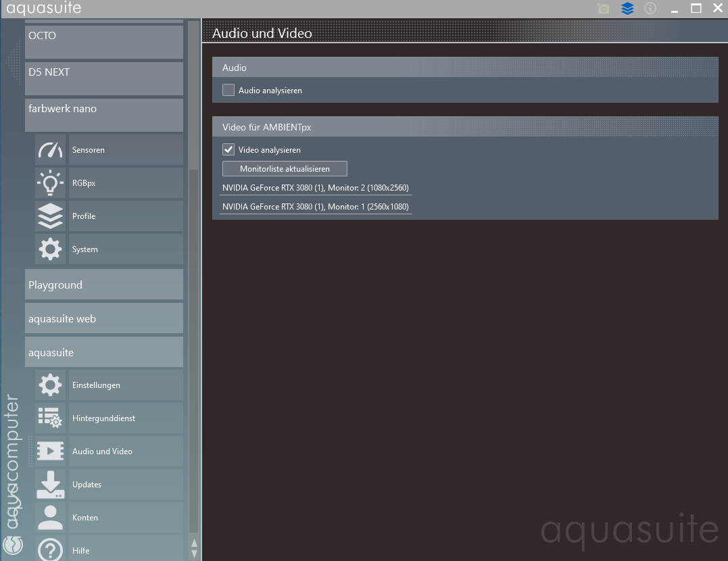This screenshot has height=561, width=728.
Task: Open the Profile menu entry
Action: click(x=126, y=216)
